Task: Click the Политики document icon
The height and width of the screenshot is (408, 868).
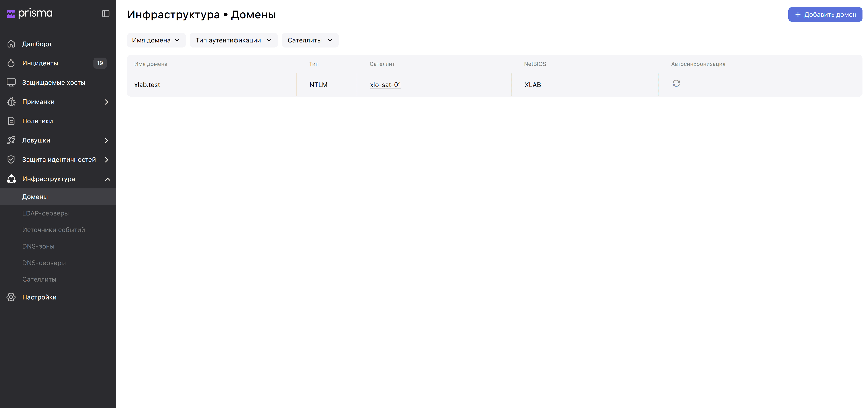Action: pos(11,121)
